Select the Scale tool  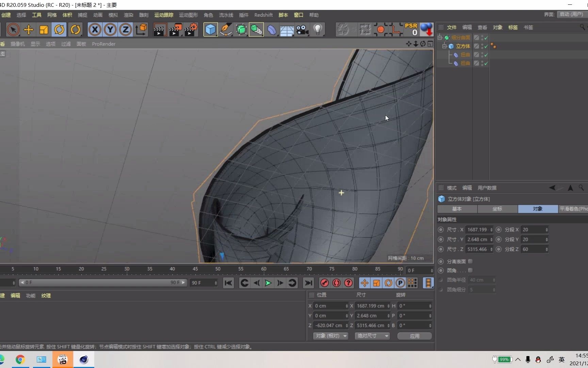(44, 30)
